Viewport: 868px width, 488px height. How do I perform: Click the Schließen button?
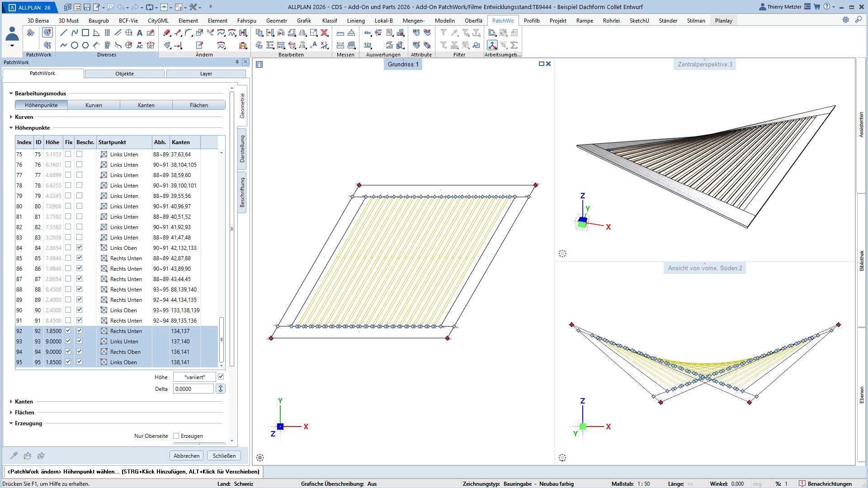(224, 455)
